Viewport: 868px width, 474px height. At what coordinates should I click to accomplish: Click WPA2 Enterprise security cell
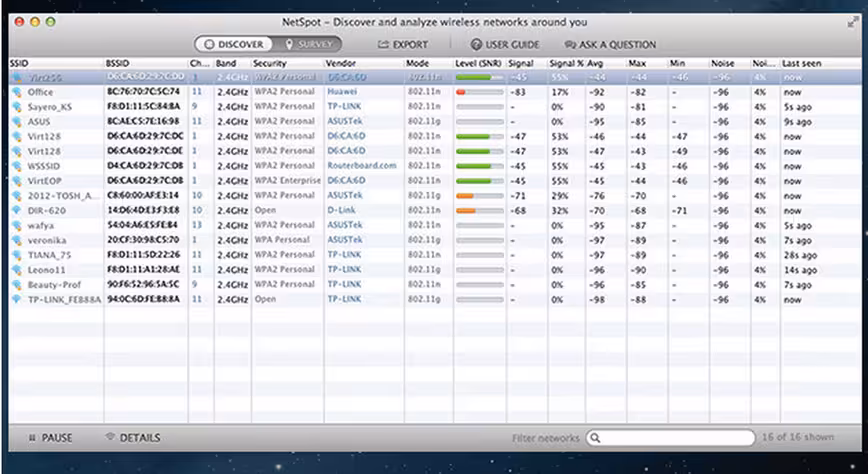click(287, 181)
